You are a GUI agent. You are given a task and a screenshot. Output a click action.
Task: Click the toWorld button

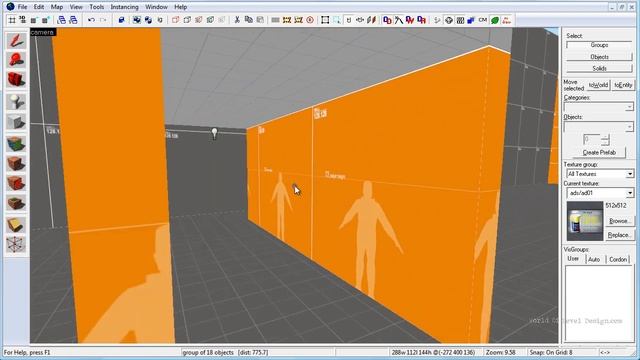(x=598, y=85)
